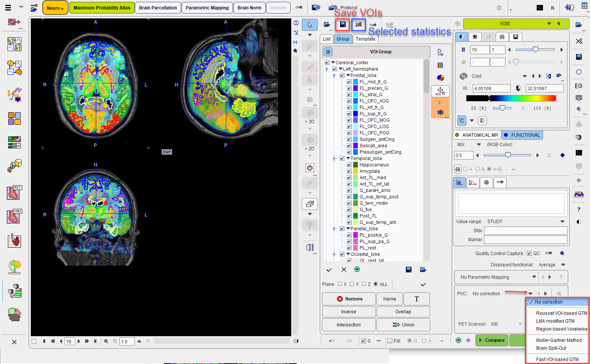Click the Compare button
Viewport: 590px width, 364px height.
492,340
